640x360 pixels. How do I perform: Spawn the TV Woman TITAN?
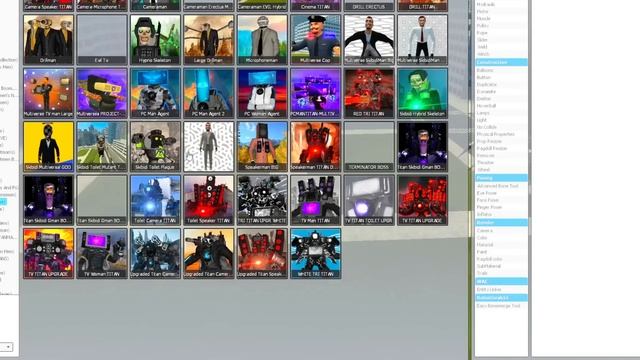point(102,253)
